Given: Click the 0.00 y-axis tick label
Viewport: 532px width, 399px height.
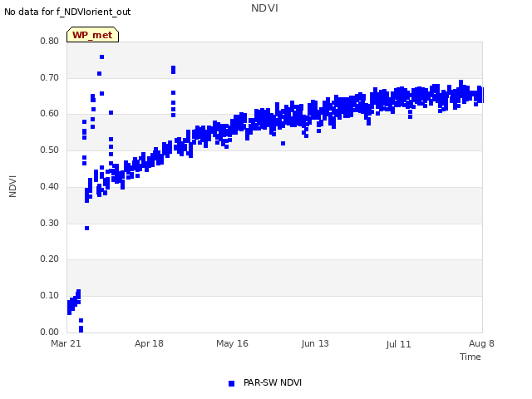Looking at the screenshot, I should [x=50, y=332].
